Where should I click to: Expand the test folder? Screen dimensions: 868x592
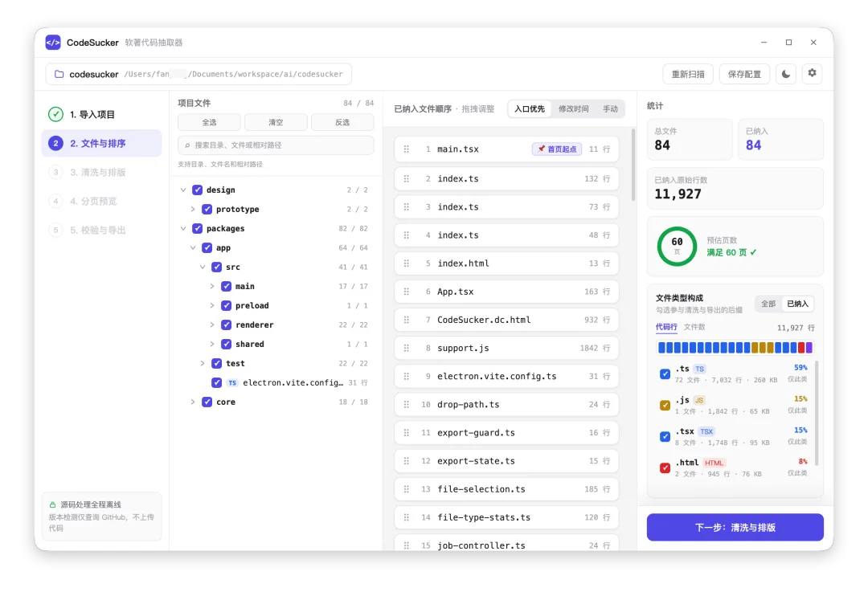(203, 364)
